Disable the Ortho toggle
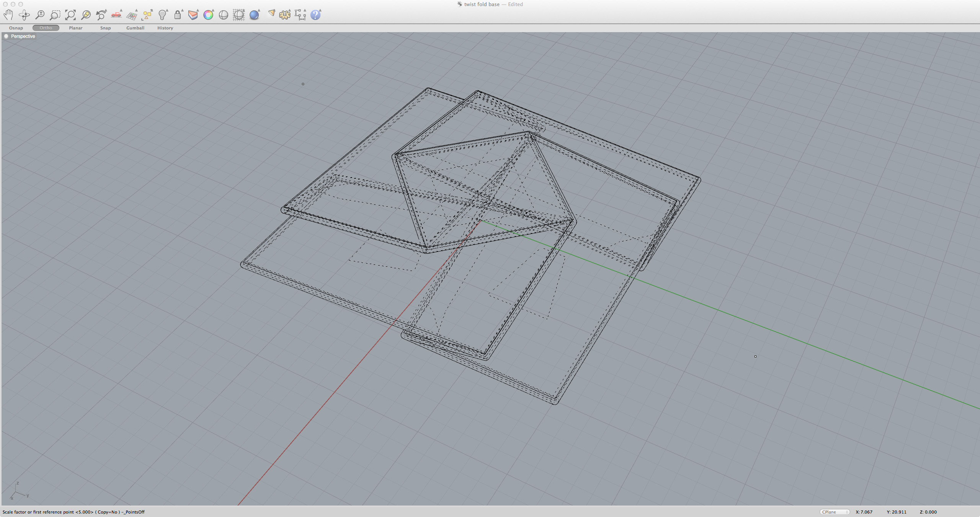980x517 pixels. 46,28
